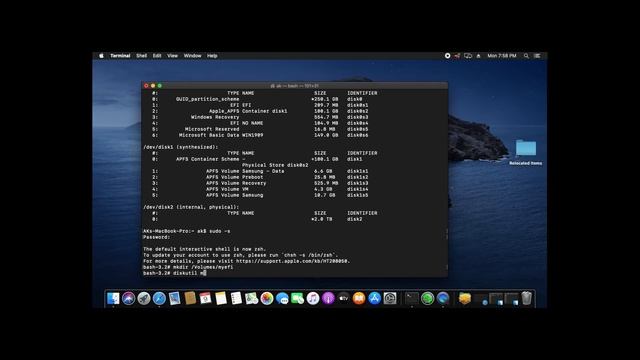Click the support.apple.com URL in Terminal
The width and height of the screenshot is (640, 360).
pos(293,261)
